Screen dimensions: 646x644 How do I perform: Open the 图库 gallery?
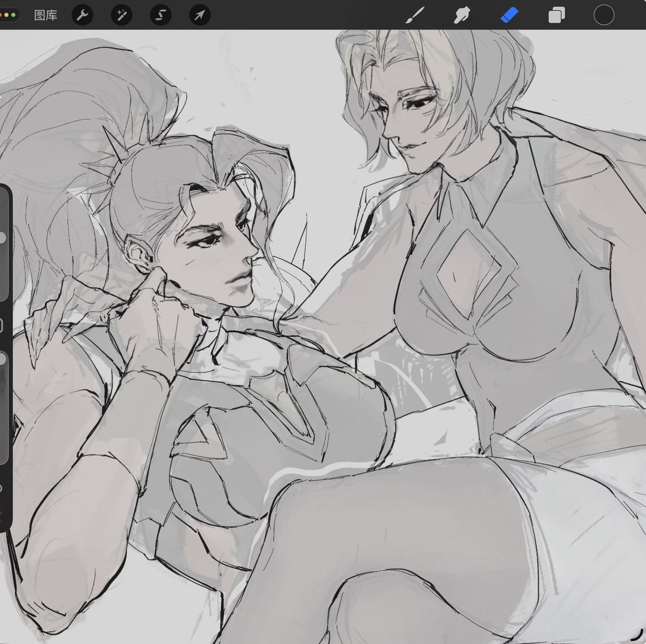pyautogui.click(x=45, y=15)
